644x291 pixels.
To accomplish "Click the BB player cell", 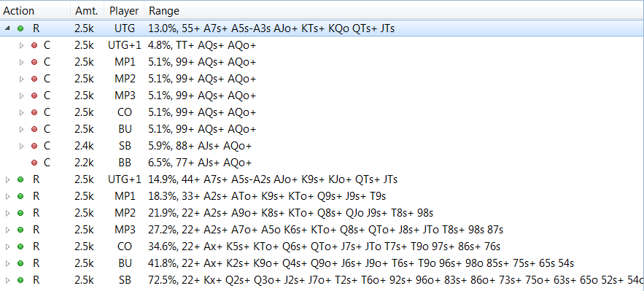I will tap(125, 163).
